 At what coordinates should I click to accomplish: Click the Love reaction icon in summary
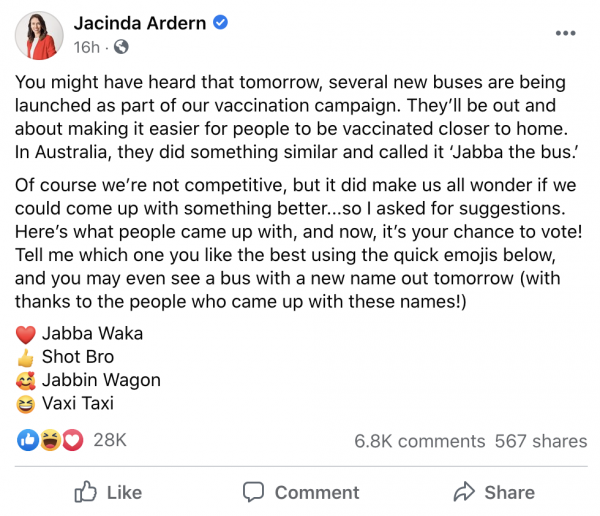tap(72, 440)
